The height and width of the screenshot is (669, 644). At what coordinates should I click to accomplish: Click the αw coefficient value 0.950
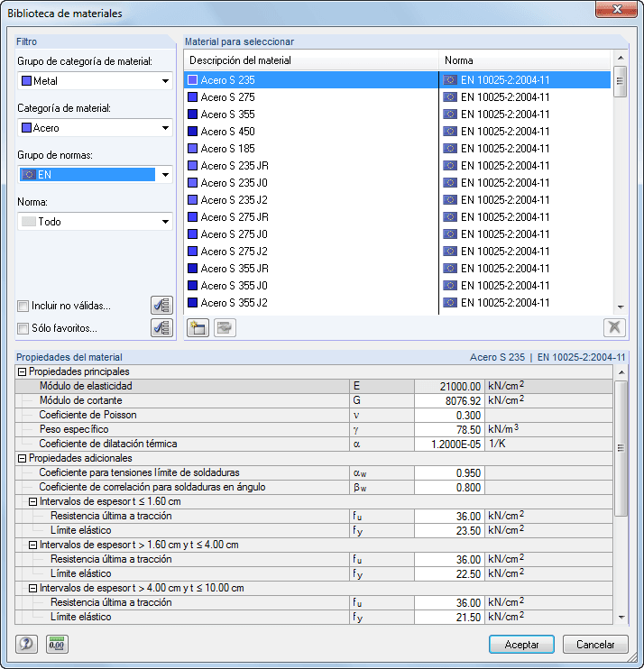point(449,473)
